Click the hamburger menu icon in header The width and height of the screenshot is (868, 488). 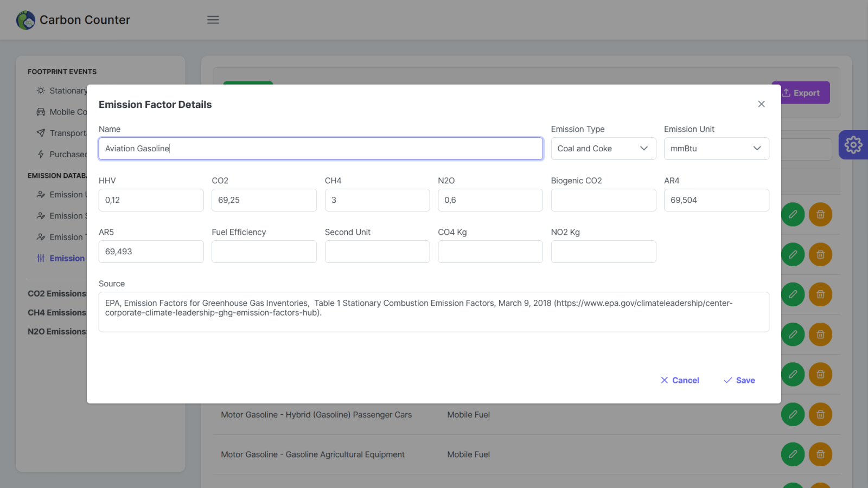click(x=213, y=20)
